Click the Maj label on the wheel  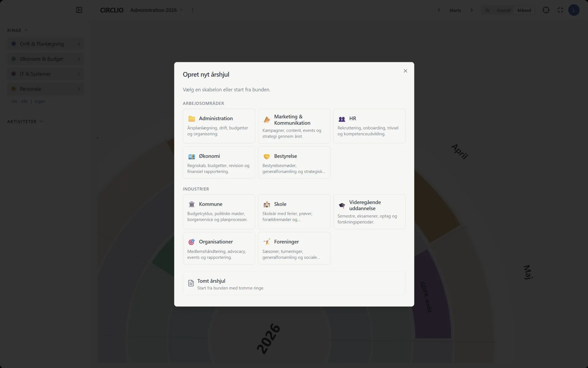[528, 272]
